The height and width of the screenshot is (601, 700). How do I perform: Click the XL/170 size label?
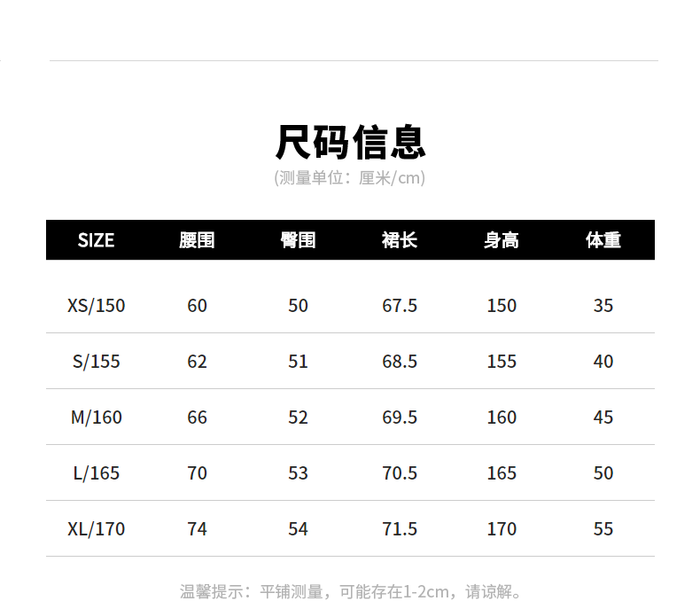tap(97, 529)
